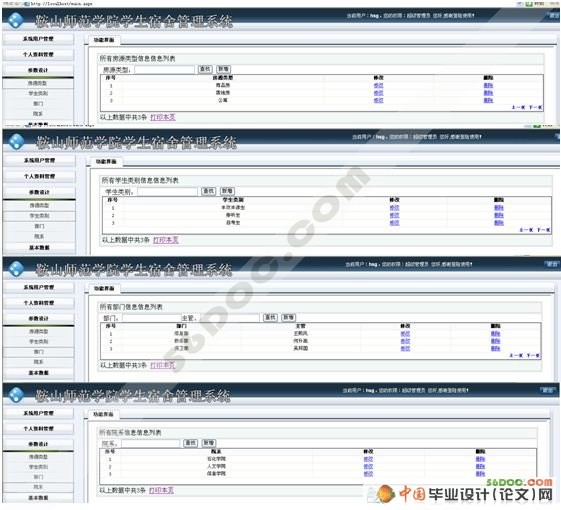The image size is (561, 510).
Task: Click 删除 link for 自考生 row
Action: point(499,223)
